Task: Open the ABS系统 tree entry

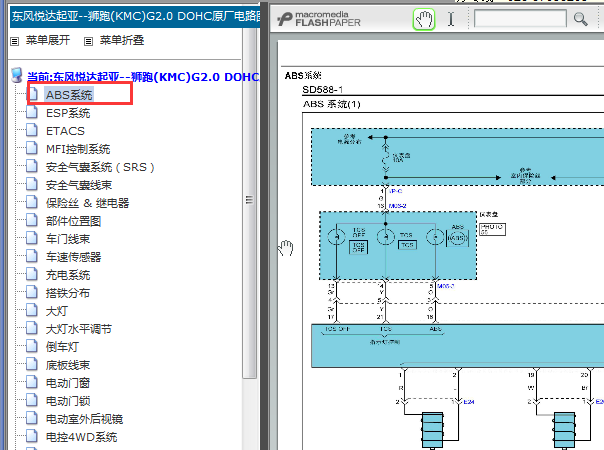Action: [x=69, y=95]
